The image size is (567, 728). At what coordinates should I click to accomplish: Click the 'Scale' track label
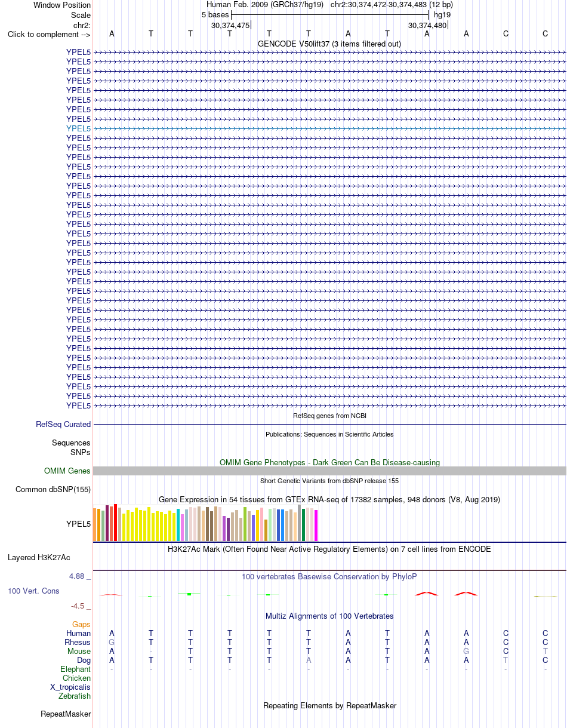click(x=81, y=15)
